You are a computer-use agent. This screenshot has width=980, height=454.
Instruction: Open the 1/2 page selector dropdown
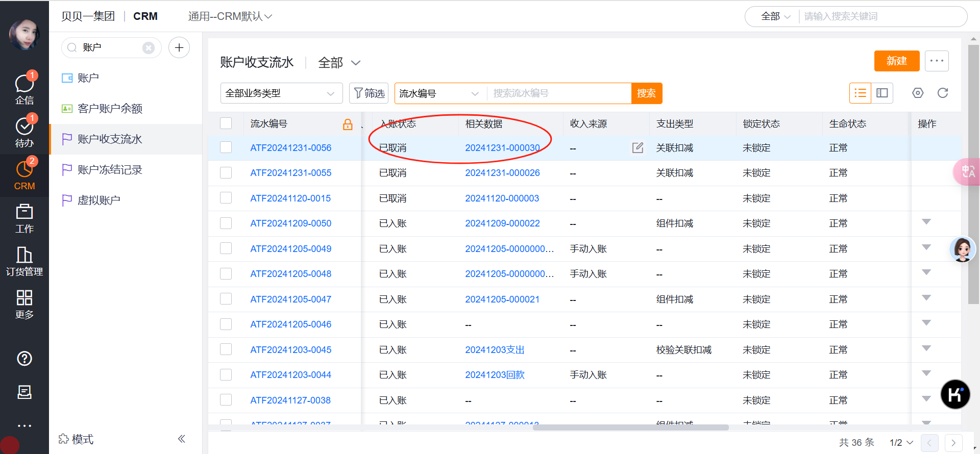(x=901, y=443)
